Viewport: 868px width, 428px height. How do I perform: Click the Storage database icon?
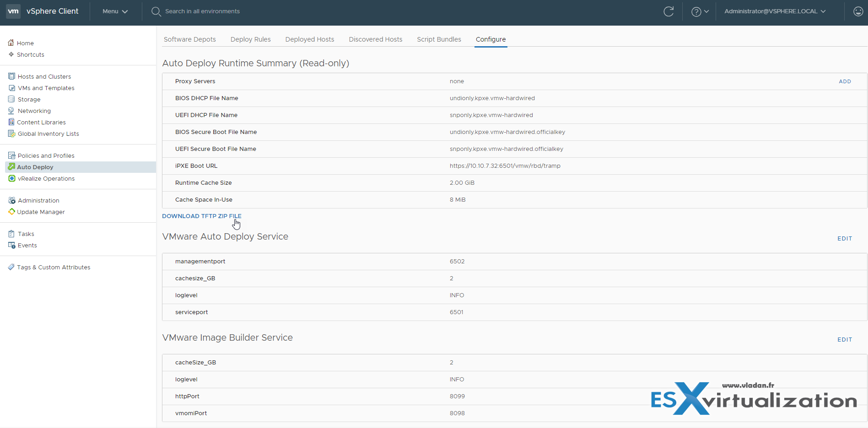[11, 99]
